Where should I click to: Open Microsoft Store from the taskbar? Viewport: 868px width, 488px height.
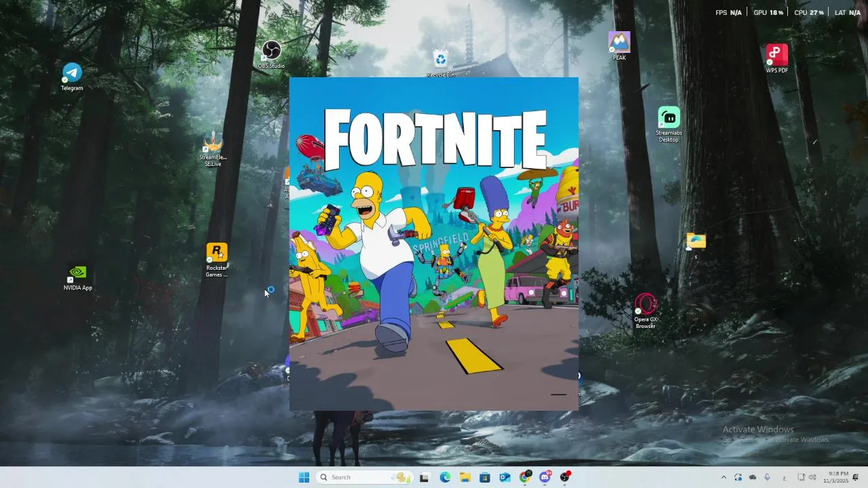point(485,477)
